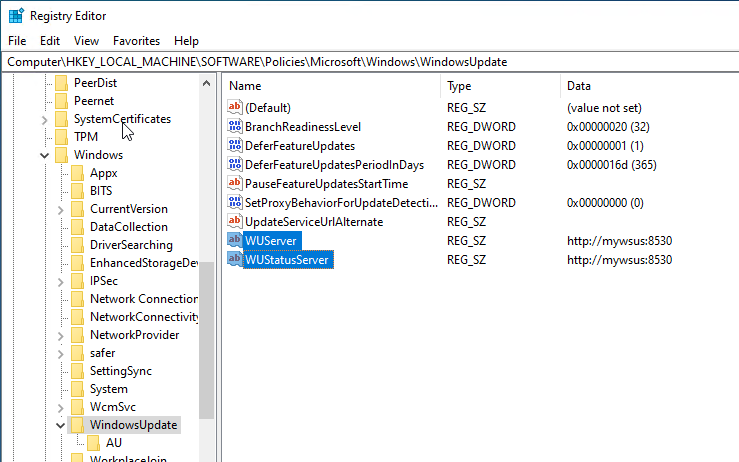The image size is (739, 462).
Task: Click the DataCollection folder icon
Action: point(77,227)
